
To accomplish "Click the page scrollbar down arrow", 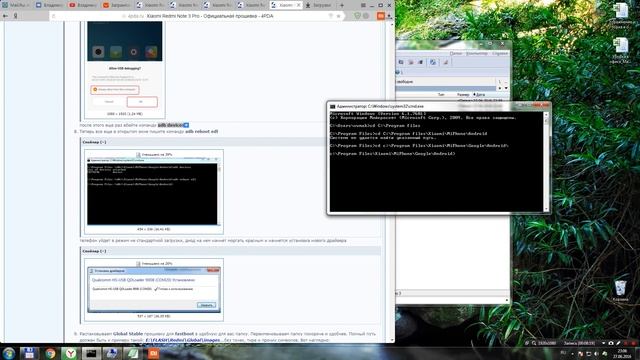I will click(392, 340).
